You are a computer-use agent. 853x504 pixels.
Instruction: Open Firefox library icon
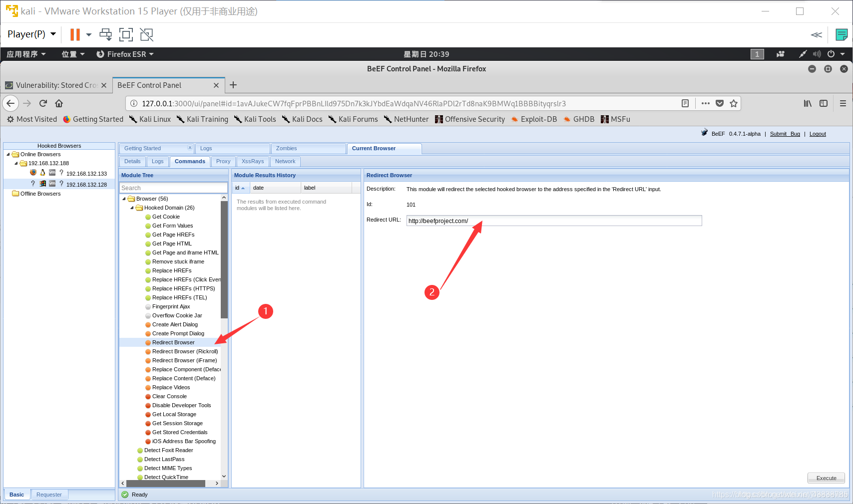click(808, 103)
